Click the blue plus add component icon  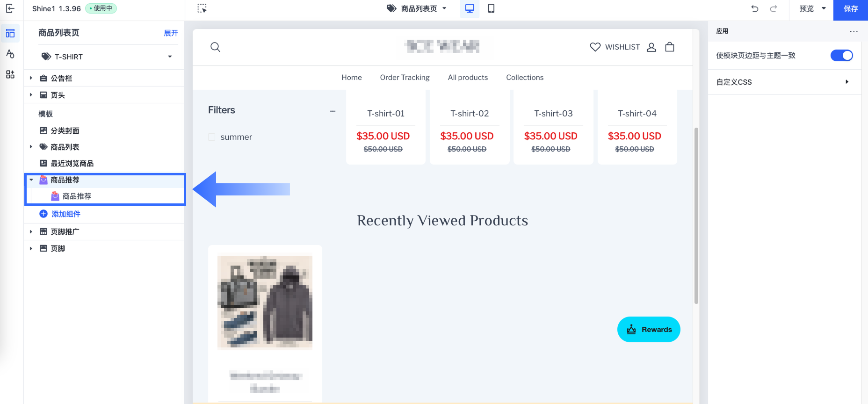[x=43, y=214]
